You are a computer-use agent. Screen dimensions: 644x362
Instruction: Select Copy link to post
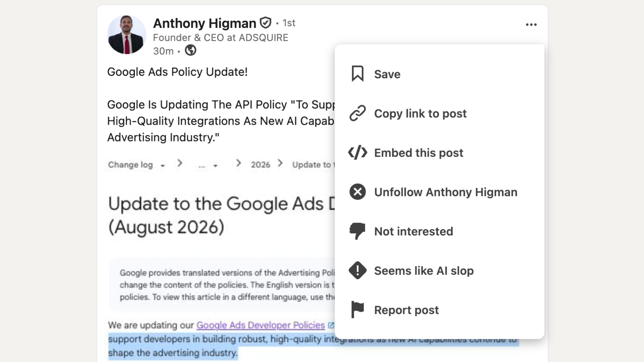click(420, 113)
